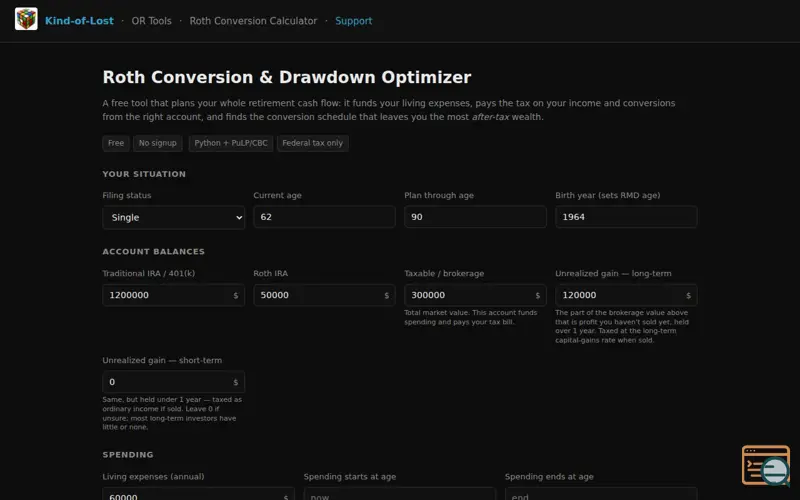
Task: Click the Federal tax only tag
Action: 313,143
